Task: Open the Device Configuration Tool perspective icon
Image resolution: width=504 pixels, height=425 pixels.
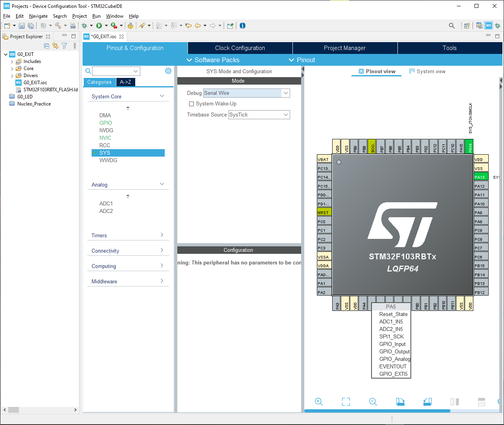Action: [x=489, y=26]
